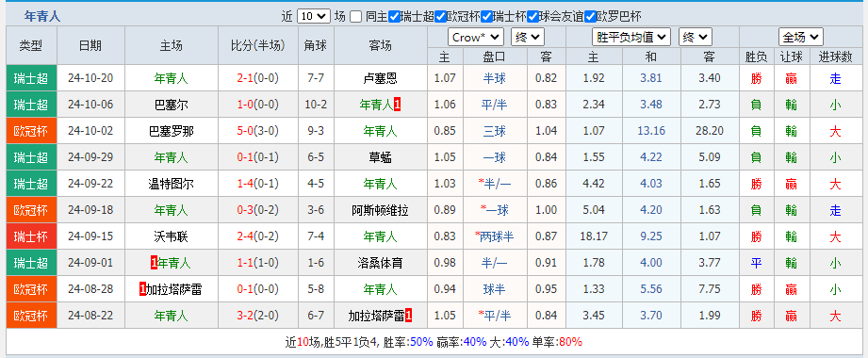This screenshot has width=868, height=358.
Task: Click the 3-2(2-0) score
Action: tap(258, 316)
